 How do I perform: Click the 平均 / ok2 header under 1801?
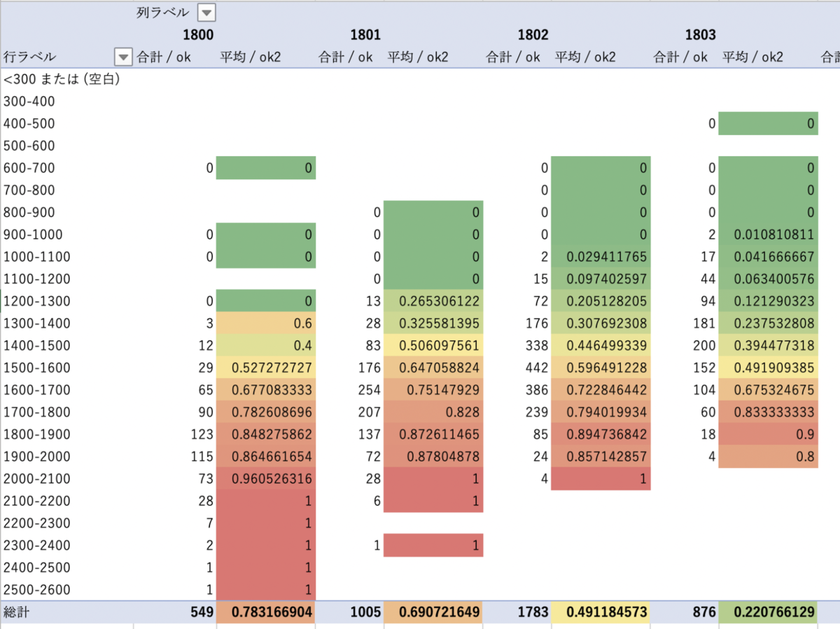(x=418, y=57)
